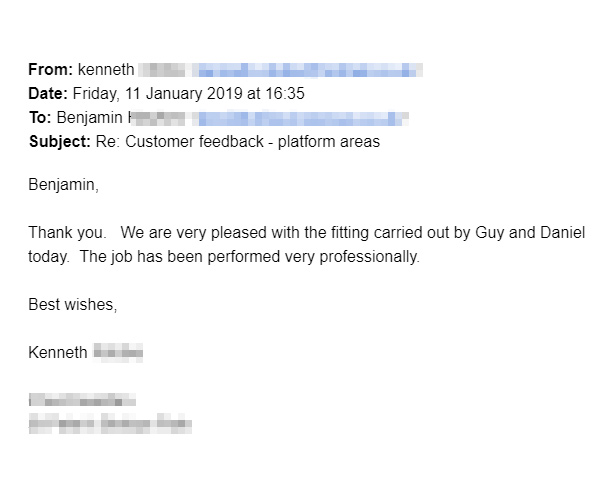Image resolution: width=613 pixels, height=486 pixels.
Task: Click the "To:" header label
Action: (40, 118)
